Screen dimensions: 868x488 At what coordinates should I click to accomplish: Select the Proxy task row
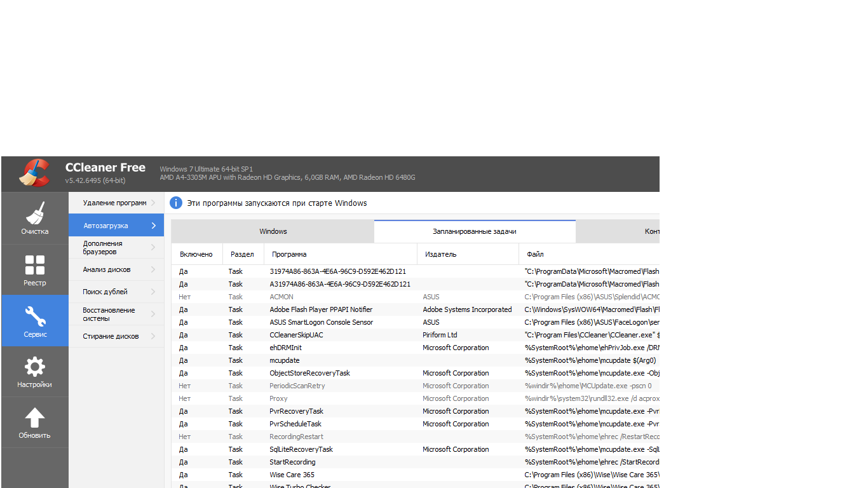pos(416,398)
